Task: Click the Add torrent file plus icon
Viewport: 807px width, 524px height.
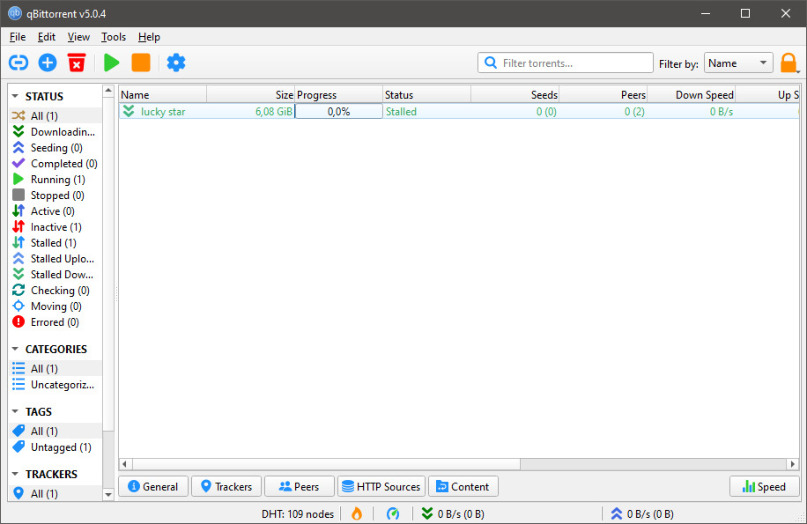Action: 47,63
